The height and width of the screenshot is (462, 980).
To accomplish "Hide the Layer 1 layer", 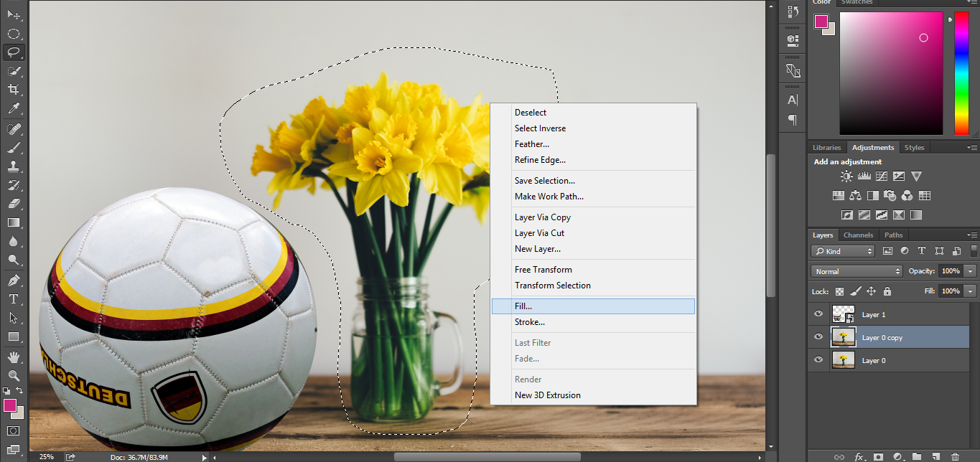I will 818,314.
